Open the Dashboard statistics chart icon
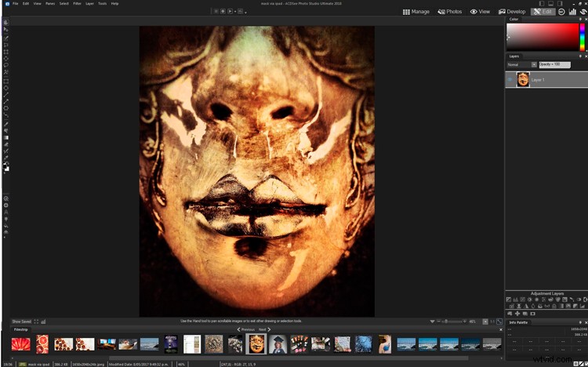The width and height of the screenshot is (588, 367). pyautogui.click(x=573, y=12)
